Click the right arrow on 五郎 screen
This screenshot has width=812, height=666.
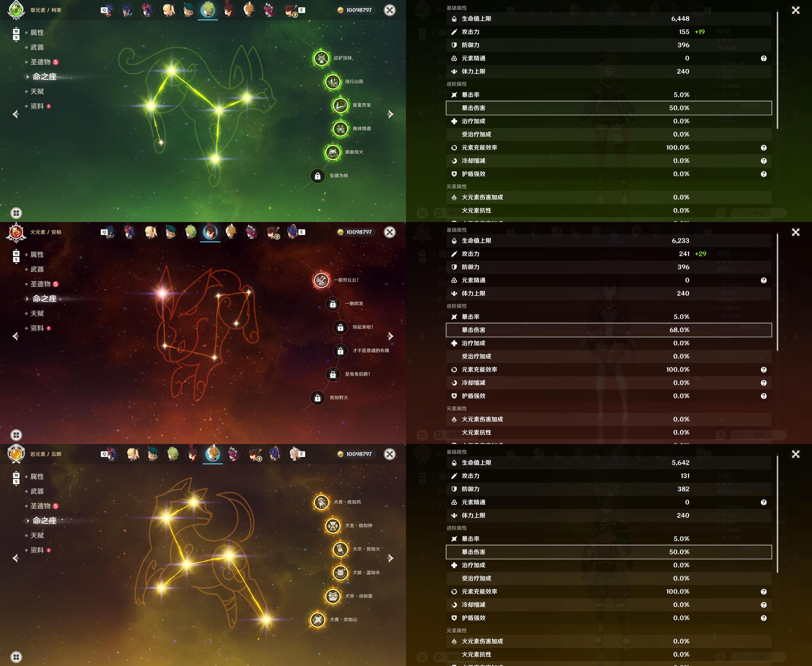[x=390, y=558]
